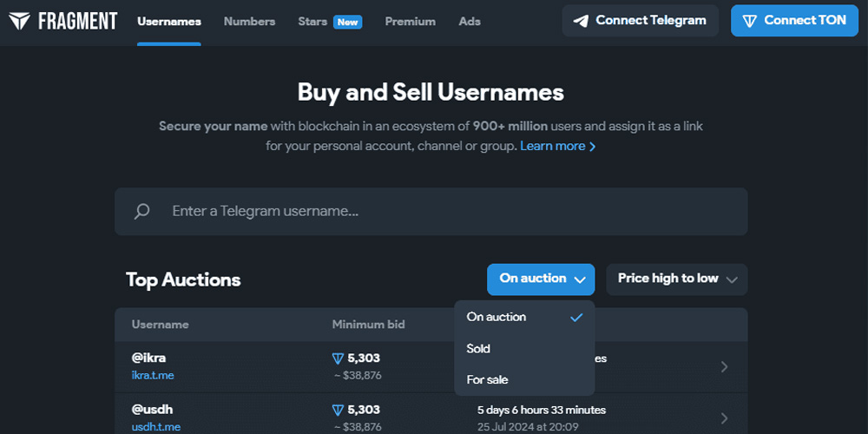Switch to the Ads tab
868x434 pixels.
[x=470, y=22]
